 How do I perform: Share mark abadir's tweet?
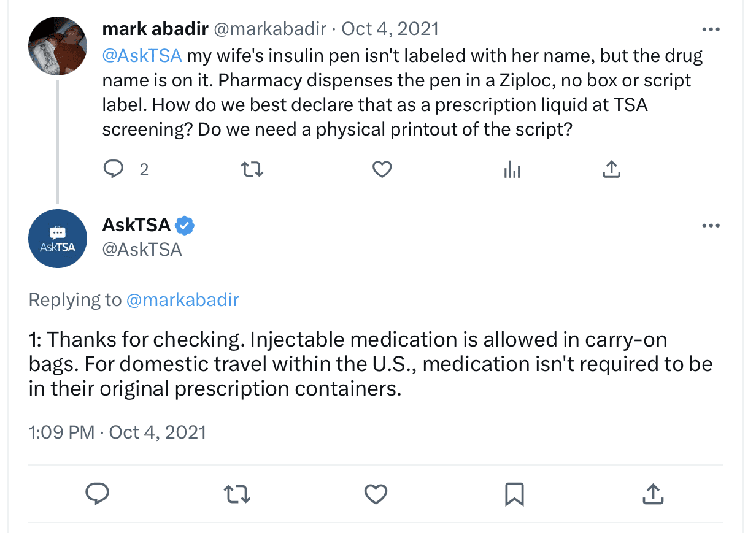click(611, 169)
